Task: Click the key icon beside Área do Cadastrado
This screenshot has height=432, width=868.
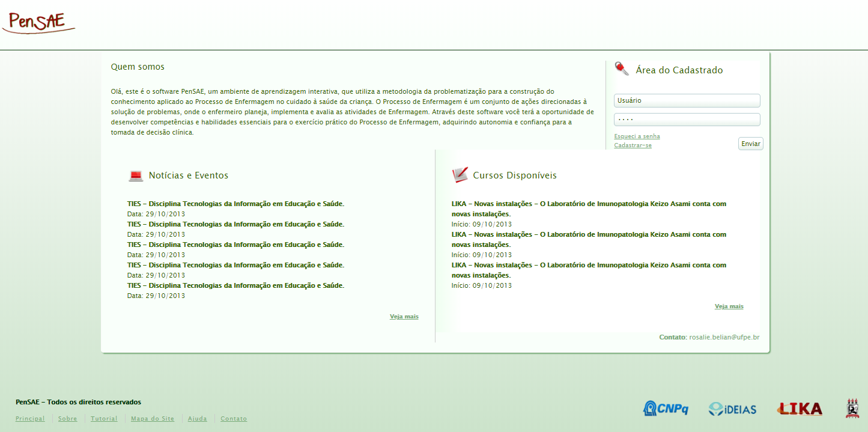Action: [x=622, y=68]
